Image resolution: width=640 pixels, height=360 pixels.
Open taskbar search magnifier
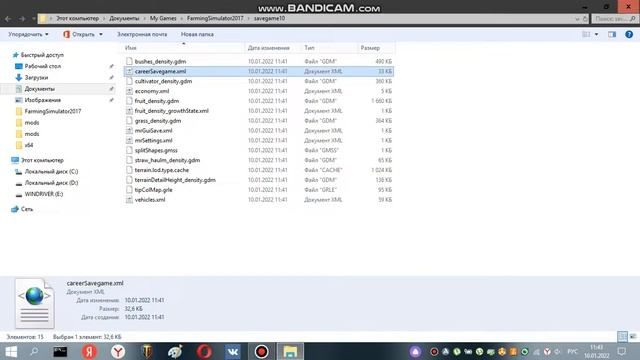pyautogui.click(x=34, y=351)
